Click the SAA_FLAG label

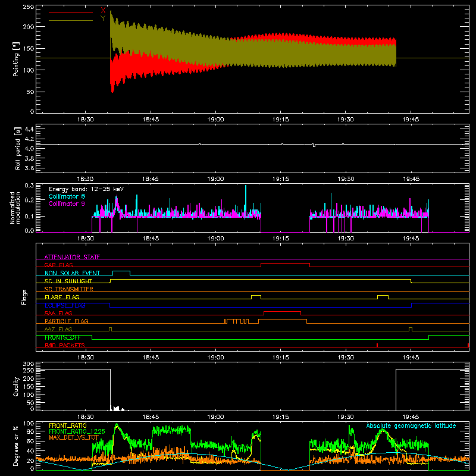coord(58,313)
